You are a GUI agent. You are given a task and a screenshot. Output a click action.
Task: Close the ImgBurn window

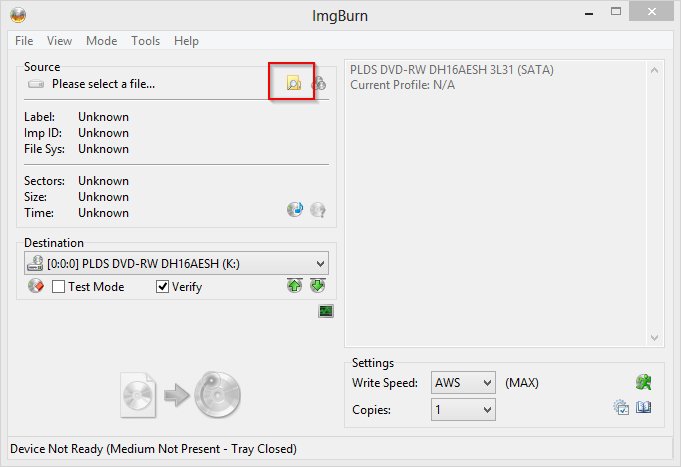point(651,12)
